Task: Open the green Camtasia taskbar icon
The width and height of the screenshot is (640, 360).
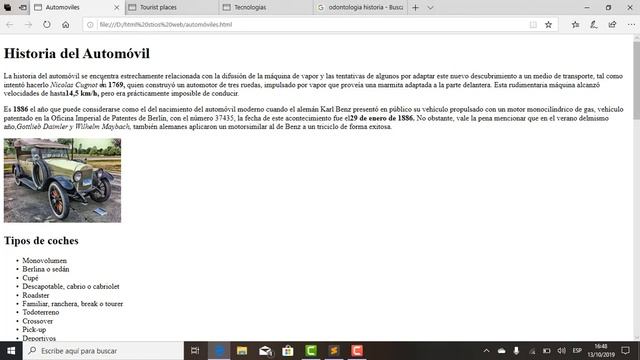Action: tap(311, 351)
